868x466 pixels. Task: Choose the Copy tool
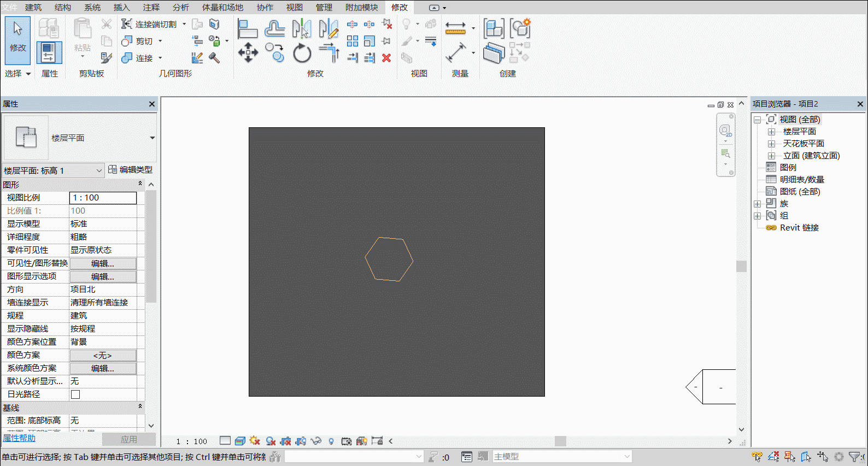click(x=275, y=53)
